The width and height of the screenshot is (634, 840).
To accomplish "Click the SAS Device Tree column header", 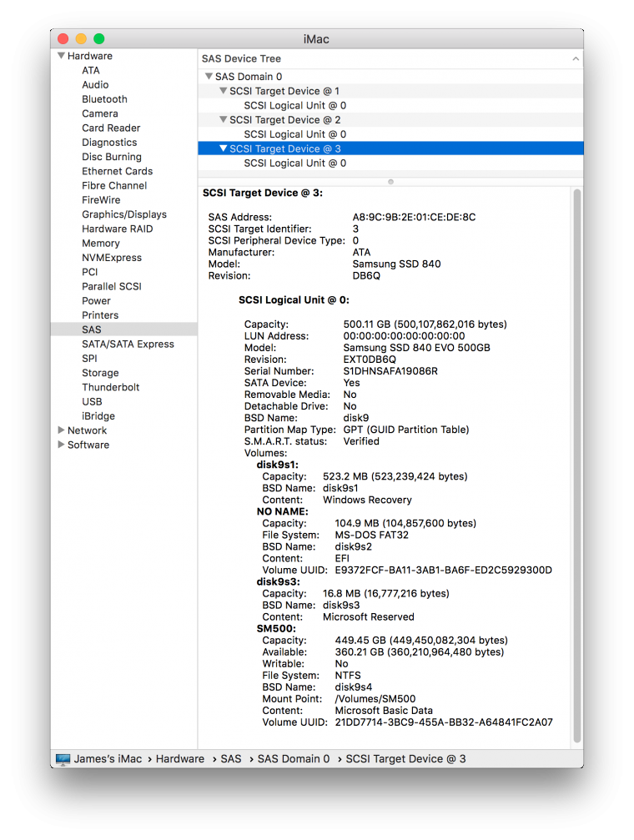I will (x=390, y=59).
